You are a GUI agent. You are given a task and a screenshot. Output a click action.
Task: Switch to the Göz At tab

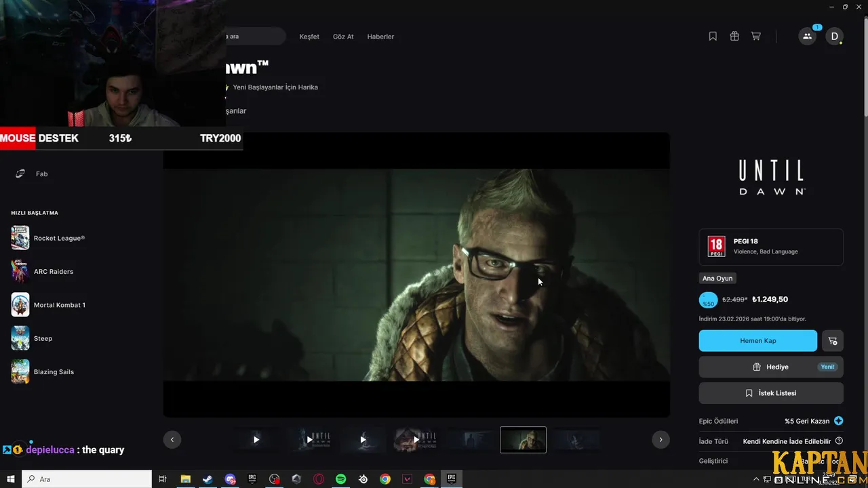343,37
